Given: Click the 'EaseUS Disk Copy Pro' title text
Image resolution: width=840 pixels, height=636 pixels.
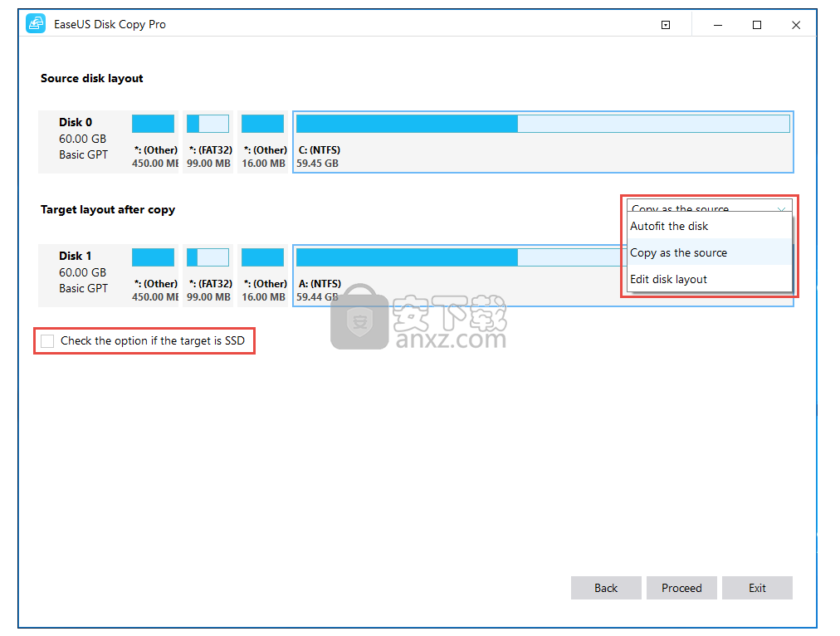Looking at the screenshot, I should pyautogui.click(x=110, y=24).
